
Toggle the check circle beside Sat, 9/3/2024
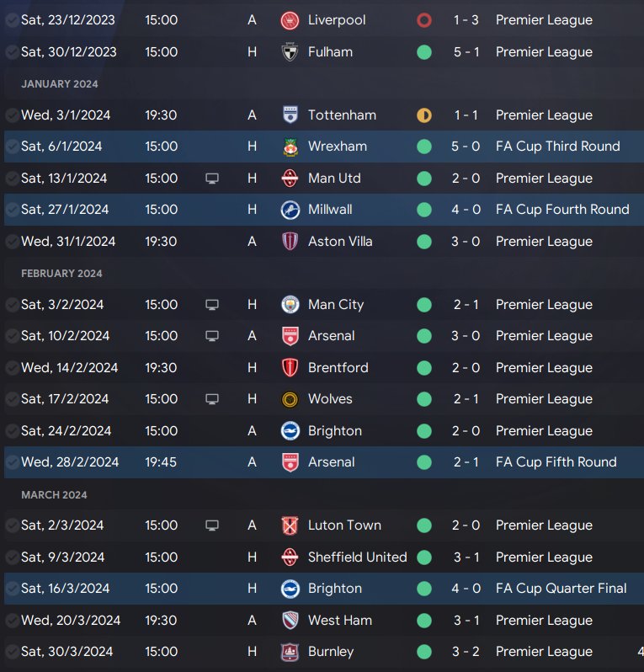[12, 557]
